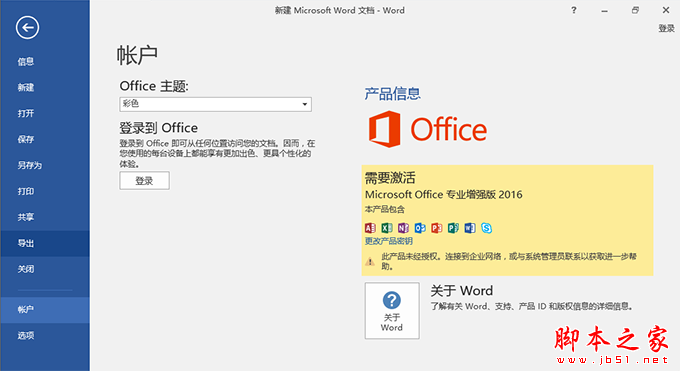Click the Skype icon in product list
680x371 pixels.
[487, 228]
